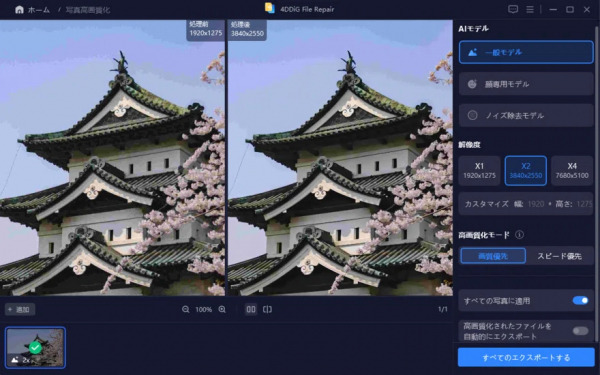600x375 pixels.
Task: Click the 処理前 1920x1275 label
Action: point(205,29)
